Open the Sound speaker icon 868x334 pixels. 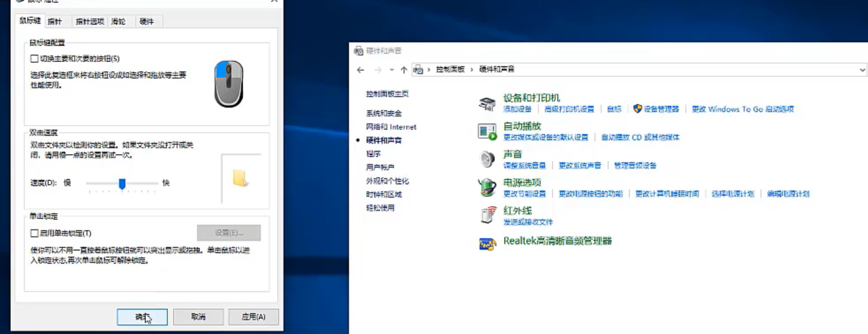(x=487, y=159)
